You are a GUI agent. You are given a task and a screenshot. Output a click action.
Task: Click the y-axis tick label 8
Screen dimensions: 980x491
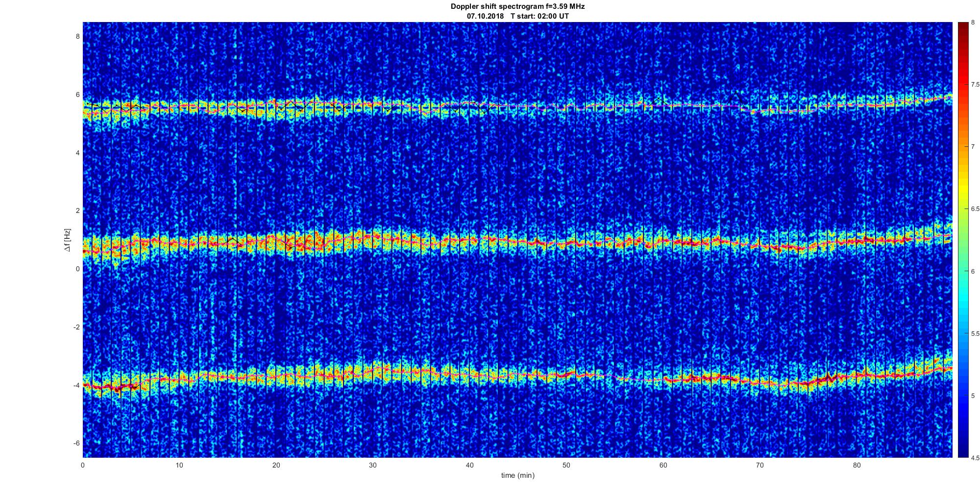(x=77, y=37)
